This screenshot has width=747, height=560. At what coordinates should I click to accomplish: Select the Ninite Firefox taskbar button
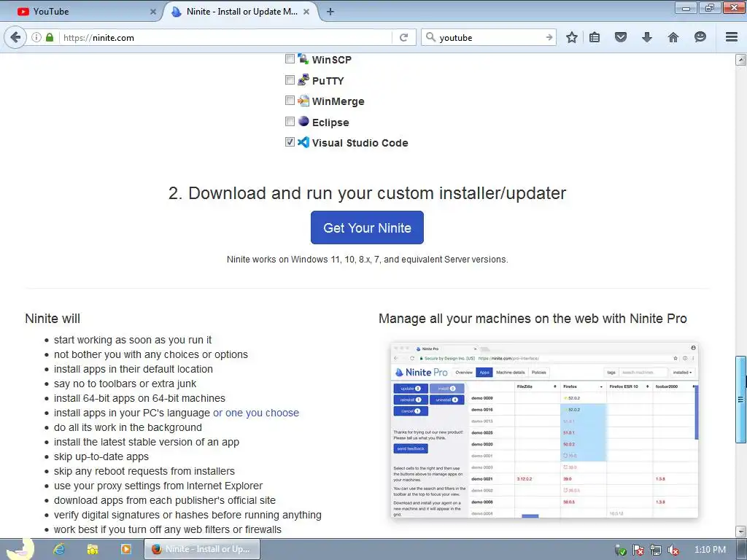click(x=203, y=549)
